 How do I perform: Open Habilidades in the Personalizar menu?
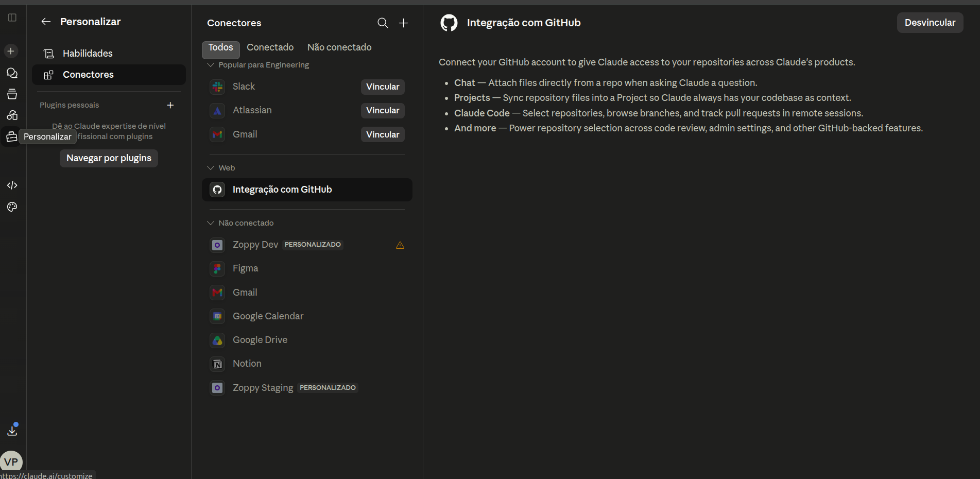pos(109,54)
